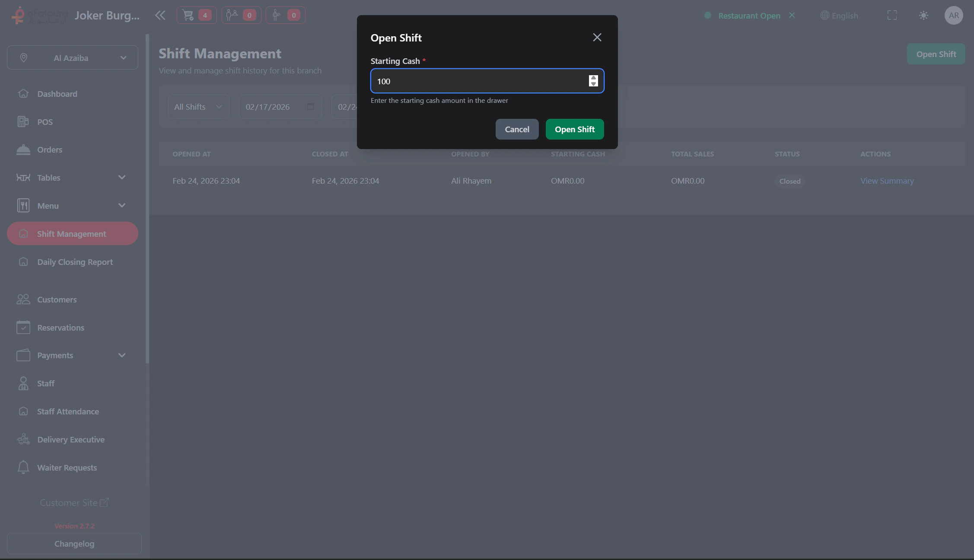Open the POS section from the sidebar
The image size is (974, 560).
point(45,121)
